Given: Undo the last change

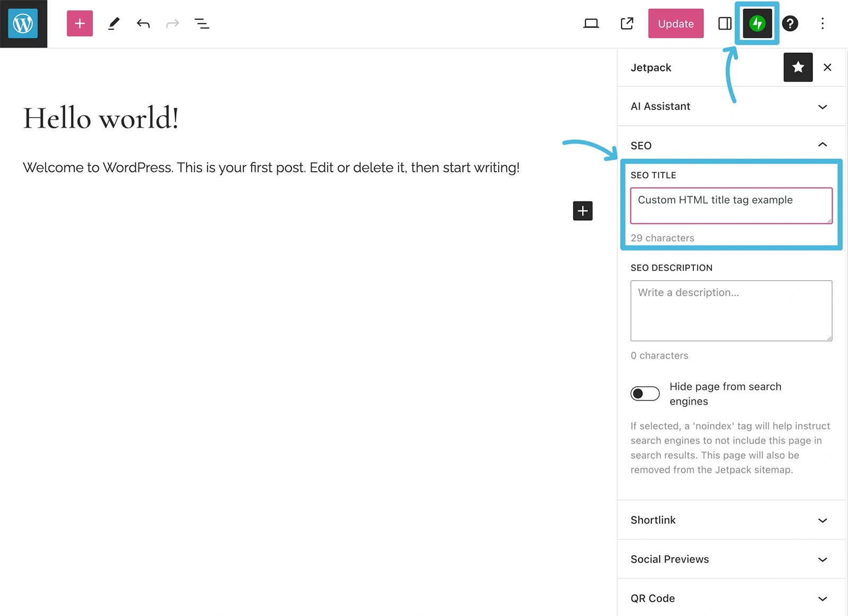Looking at the screenshot, I should point(143,23).
